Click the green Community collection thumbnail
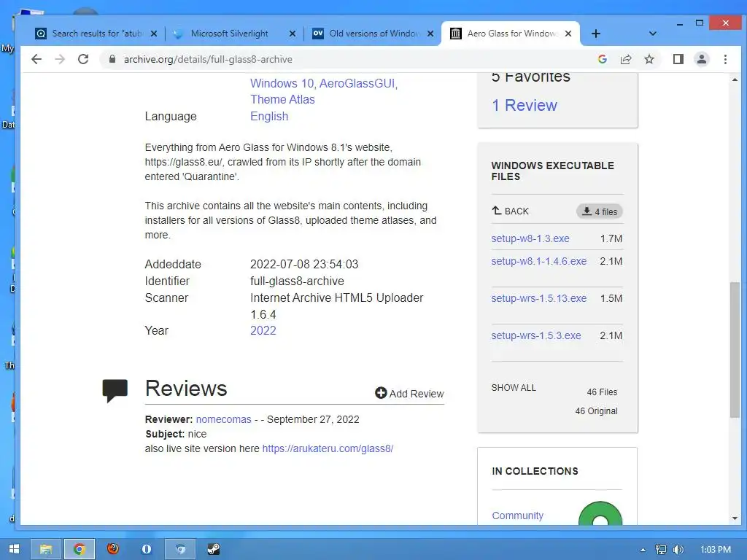Viewport: 747px width, 560px height. click(x=600, y=514)
